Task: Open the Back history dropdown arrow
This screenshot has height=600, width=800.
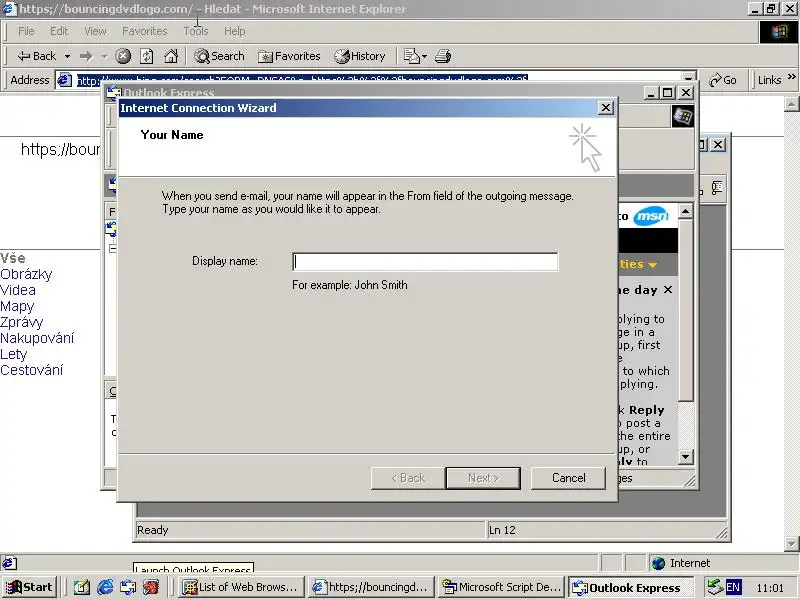Action: 67,56
